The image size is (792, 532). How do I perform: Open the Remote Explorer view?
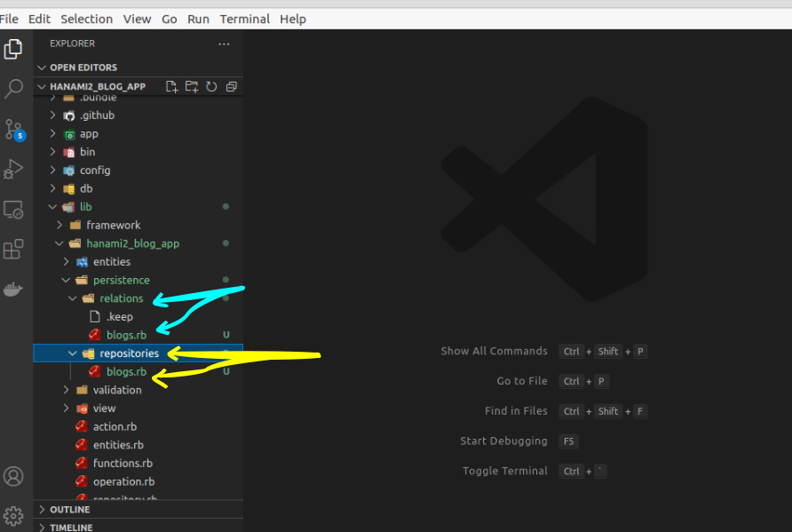[14, 210]
